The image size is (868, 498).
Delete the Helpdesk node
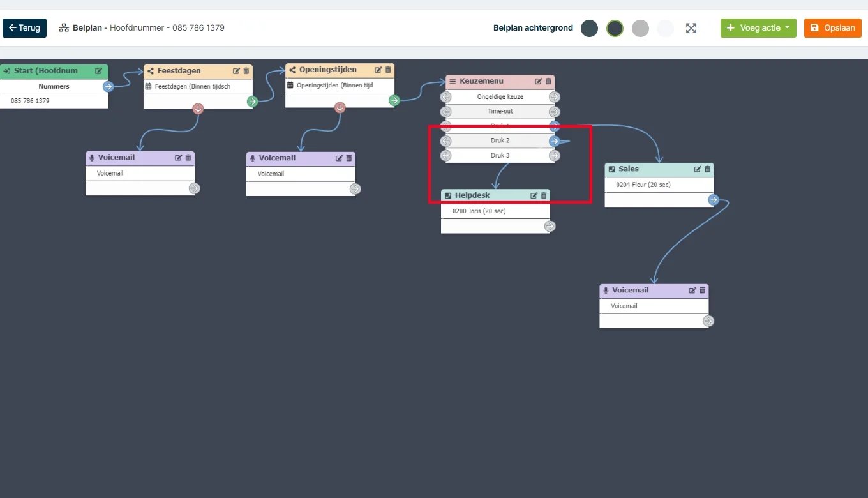coord(544,195)
